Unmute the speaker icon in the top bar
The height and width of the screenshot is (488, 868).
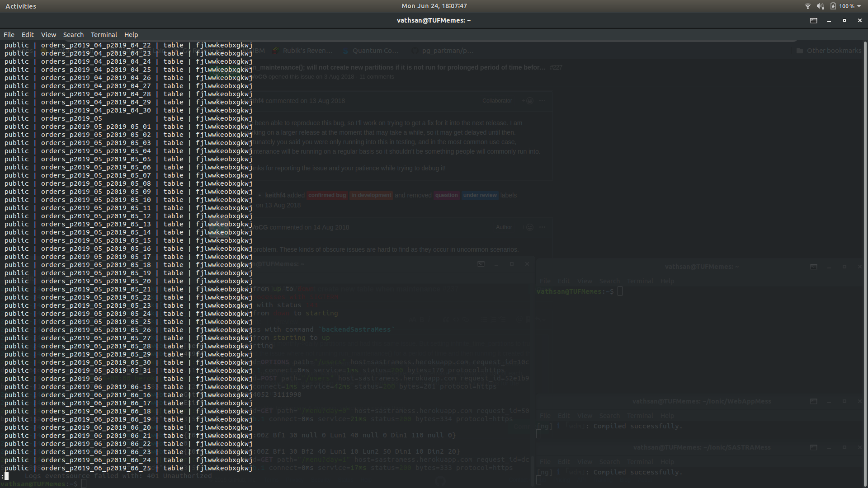[820, 6]
